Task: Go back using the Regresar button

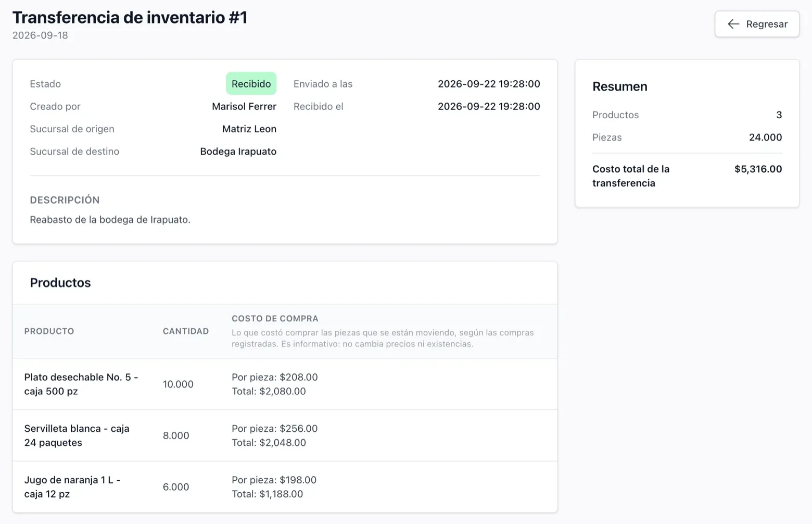Action: [757, 24]
